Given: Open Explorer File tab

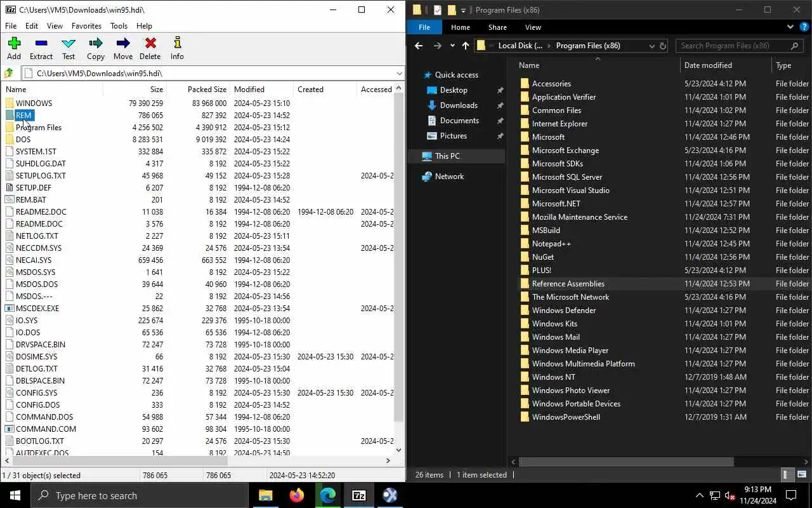Looking at the screenshot, I should pos(424,27).
